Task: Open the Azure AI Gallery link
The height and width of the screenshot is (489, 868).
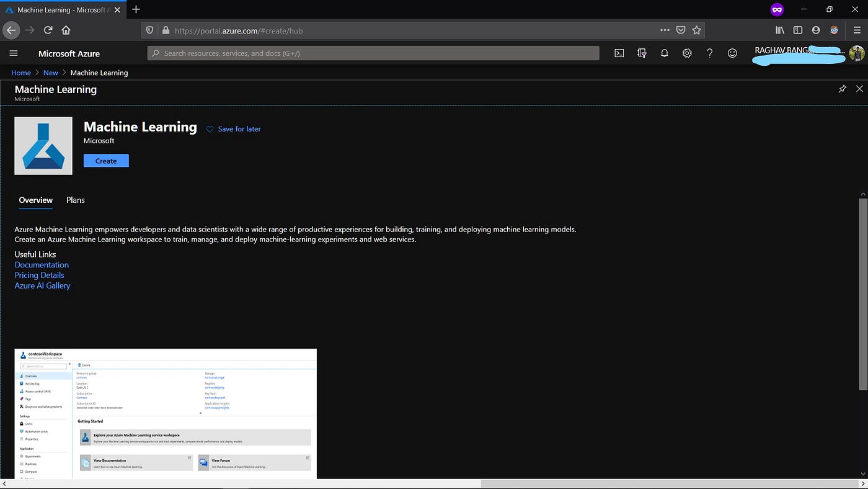Action: click(x=43, y=285)
